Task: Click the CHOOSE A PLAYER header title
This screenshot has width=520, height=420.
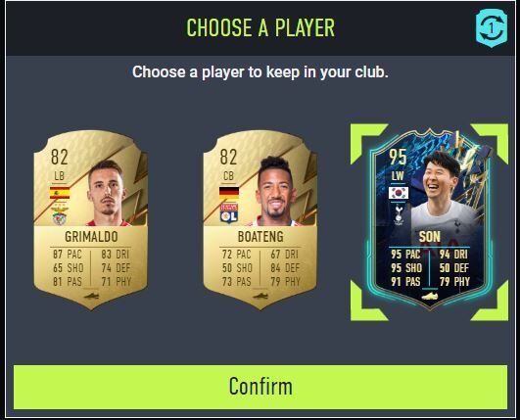Action: pyautogui.click(x=260, y=27)
